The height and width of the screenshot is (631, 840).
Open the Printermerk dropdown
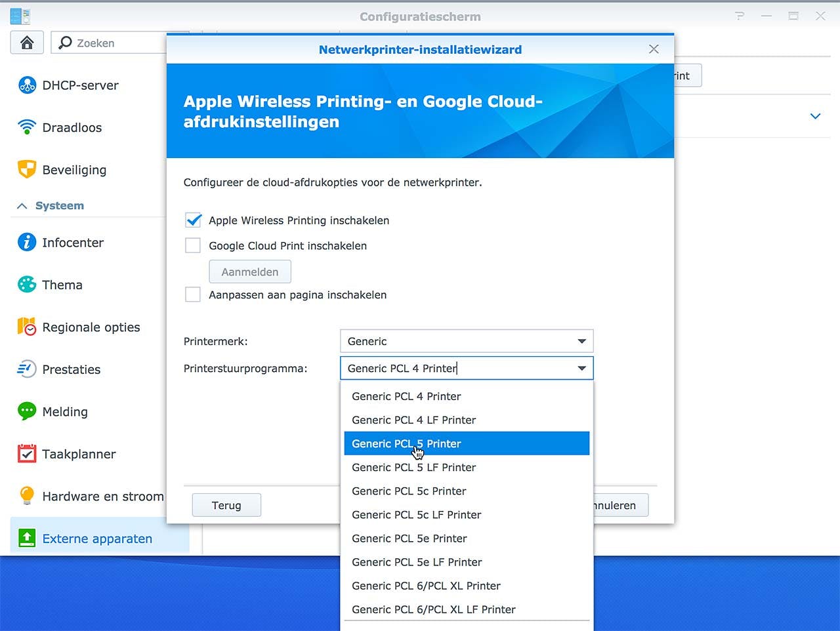(467, 341)
